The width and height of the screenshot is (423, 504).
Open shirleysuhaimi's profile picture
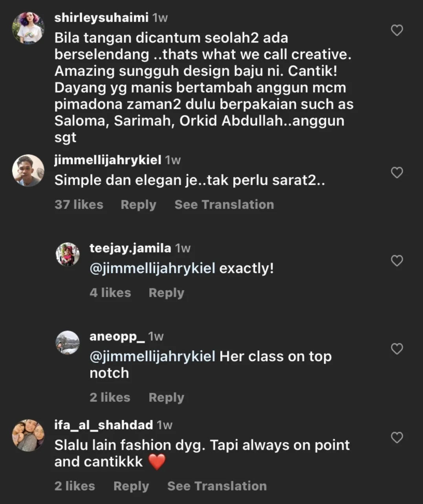(x=28, y=28)
